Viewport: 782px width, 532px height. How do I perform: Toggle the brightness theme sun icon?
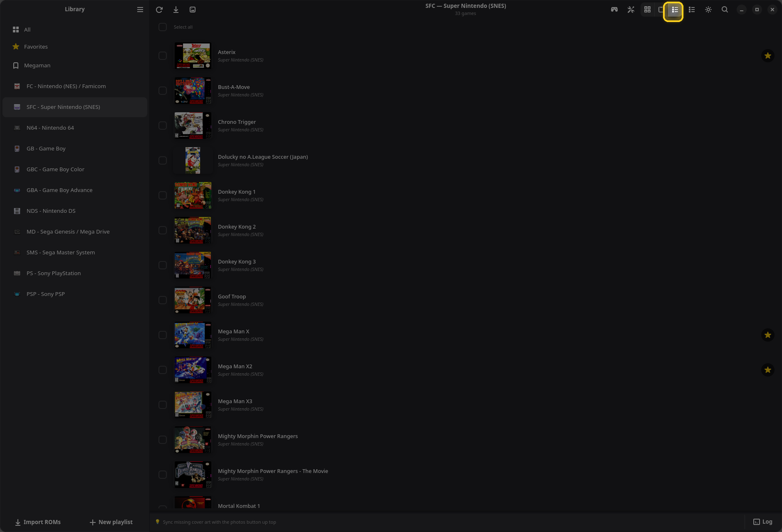708,10
